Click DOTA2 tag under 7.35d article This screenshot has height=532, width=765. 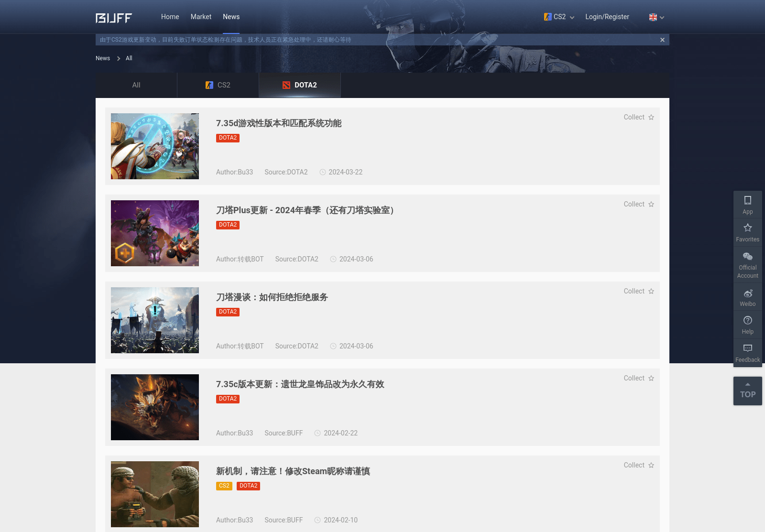228,138
